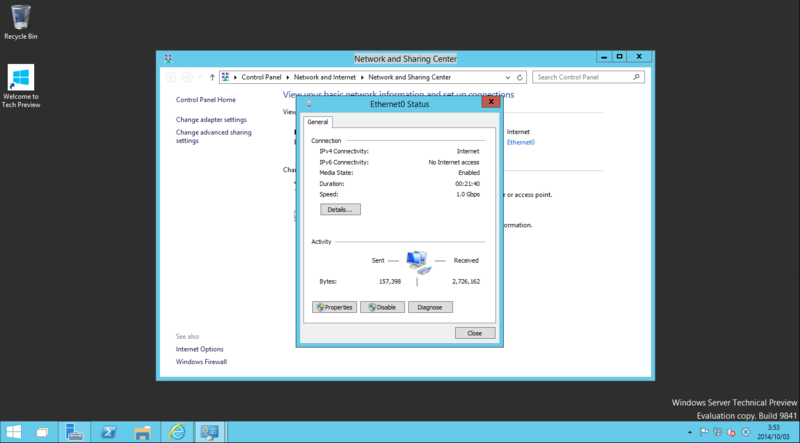Open the Recycle Bin desktop icon

click(21, 22)
